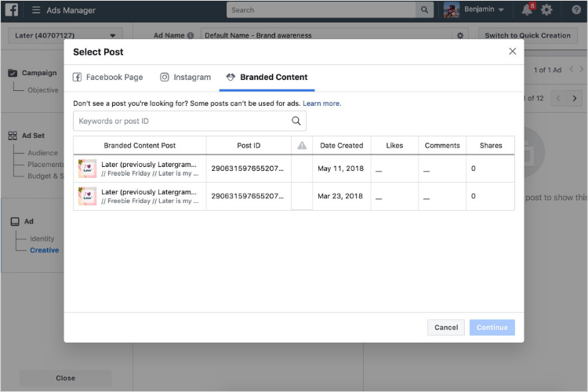588x392 pixels.
Task: Click the Date Created column header
Action: 341,146
